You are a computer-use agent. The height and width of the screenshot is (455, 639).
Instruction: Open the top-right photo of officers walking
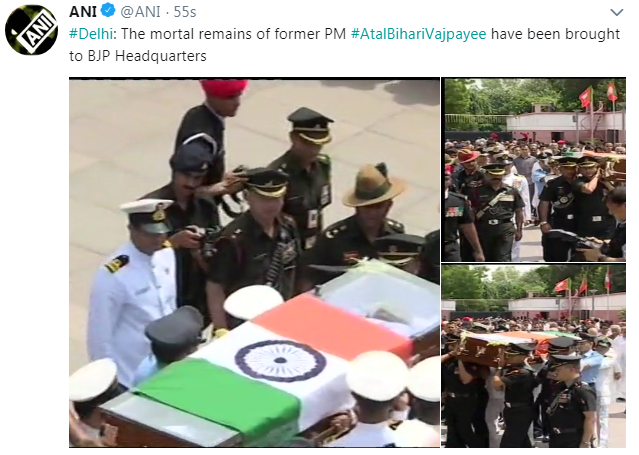click(x=535, y=170)
